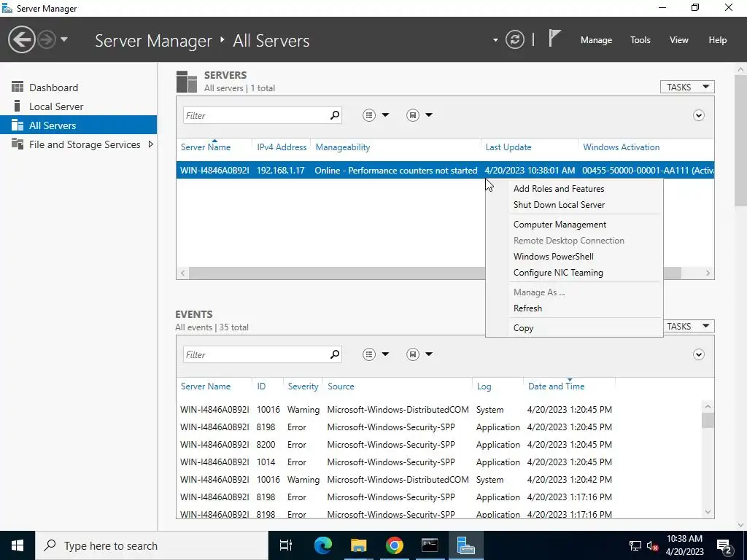Screen dimensions: 747x560
Task: Click Events save query icon
Action: tap(413, 354)
